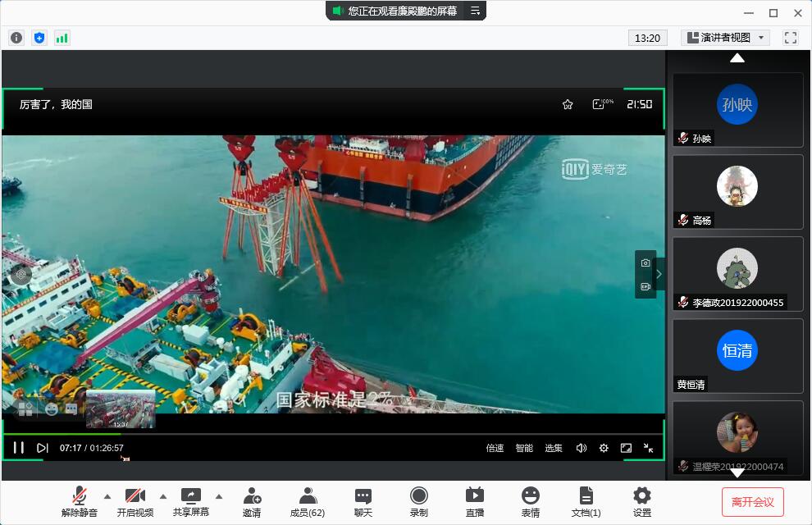Expand video options arrow beside 开启视频
Viewport: 812px width, 525px height.
(163, 496)
